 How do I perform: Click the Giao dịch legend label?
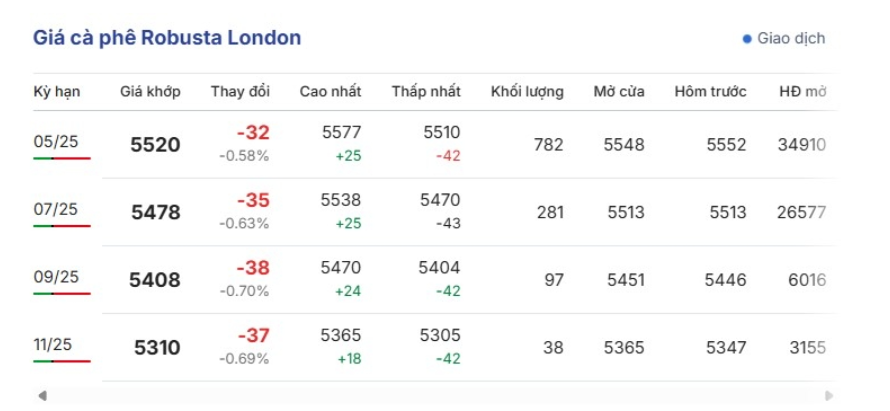(791, 39)
